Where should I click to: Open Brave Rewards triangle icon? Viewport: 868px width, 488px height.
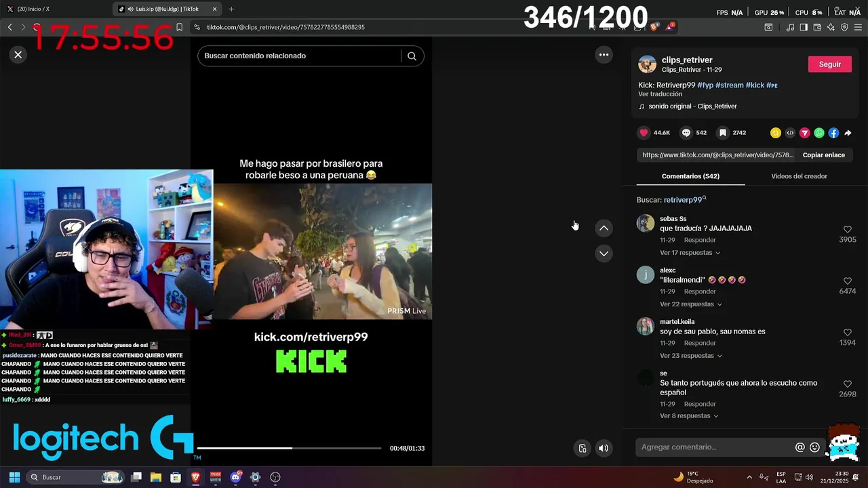(x=670, y=27)
